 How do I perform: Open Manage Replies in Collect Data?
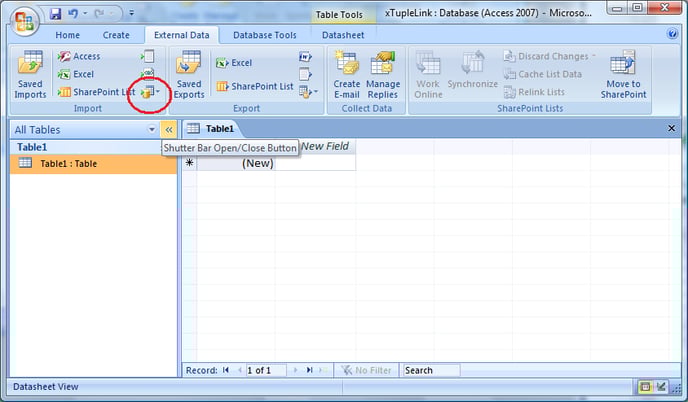tap(383, 75)
